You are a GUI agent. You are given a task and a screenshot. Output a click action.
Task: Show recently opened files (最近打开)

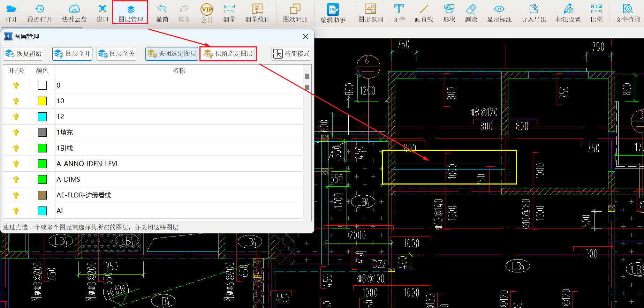(x=40, y=13)
